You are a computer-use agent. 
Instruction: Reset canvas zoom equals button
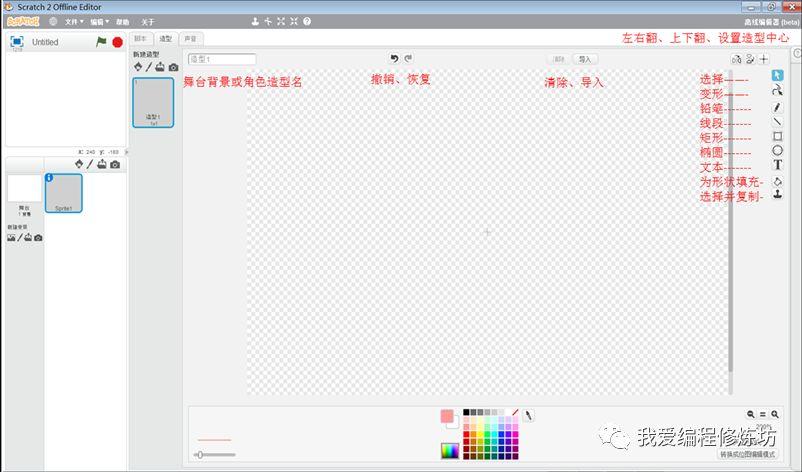pyautogui.click(x=763, y=414)
